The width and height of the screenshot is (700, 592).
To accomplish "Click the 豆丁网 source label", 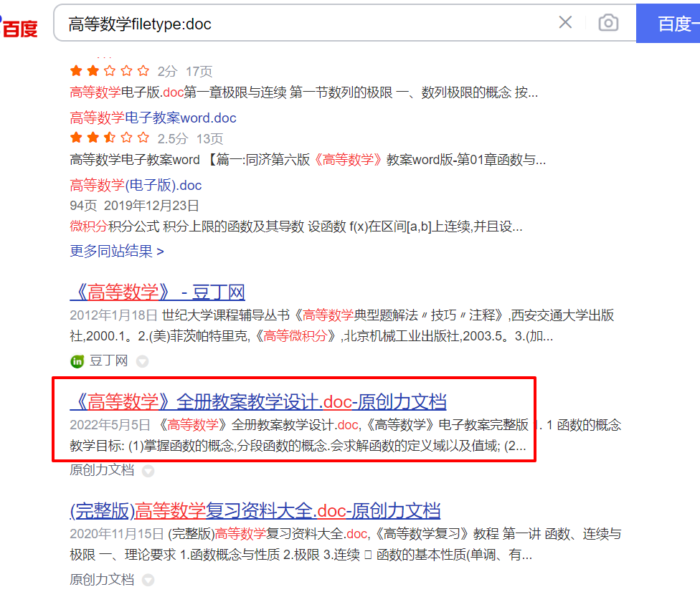I will click(108, 361).
